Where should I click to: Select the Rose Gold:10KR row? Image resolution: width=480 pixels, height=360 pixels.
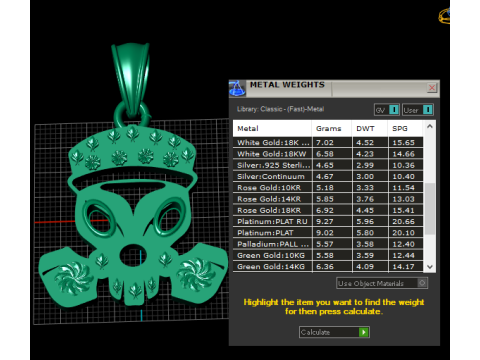coord(328,188)
